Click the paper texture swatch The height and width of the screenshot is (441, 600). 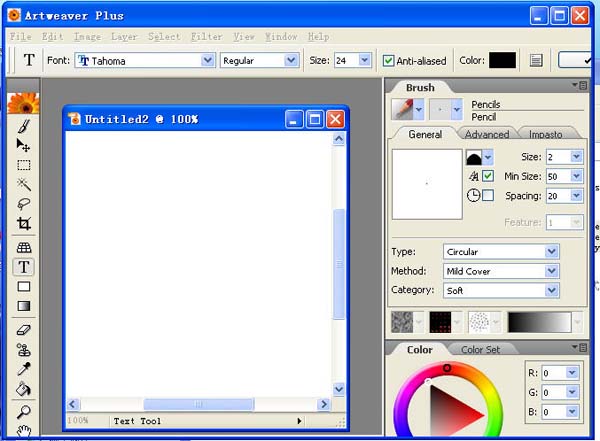(402, 322)
